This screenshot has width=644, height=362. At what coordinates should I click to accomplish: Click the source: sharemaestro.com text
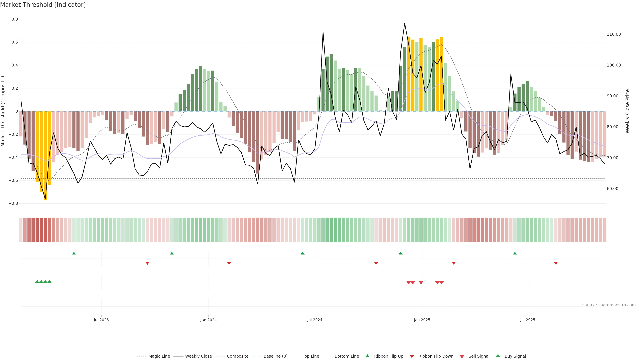[609, 305]
